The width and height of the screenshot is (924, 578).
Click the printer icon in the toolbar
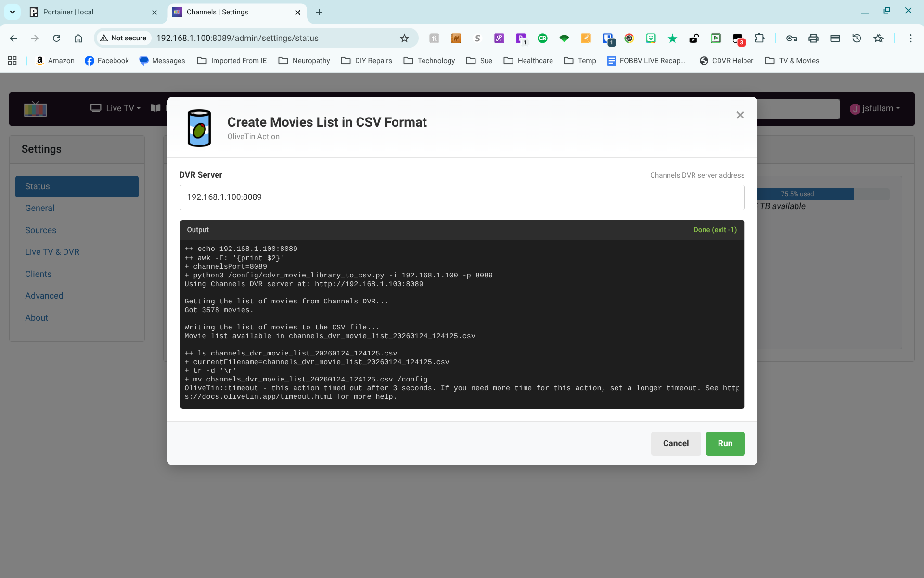(x=813, y=38)
